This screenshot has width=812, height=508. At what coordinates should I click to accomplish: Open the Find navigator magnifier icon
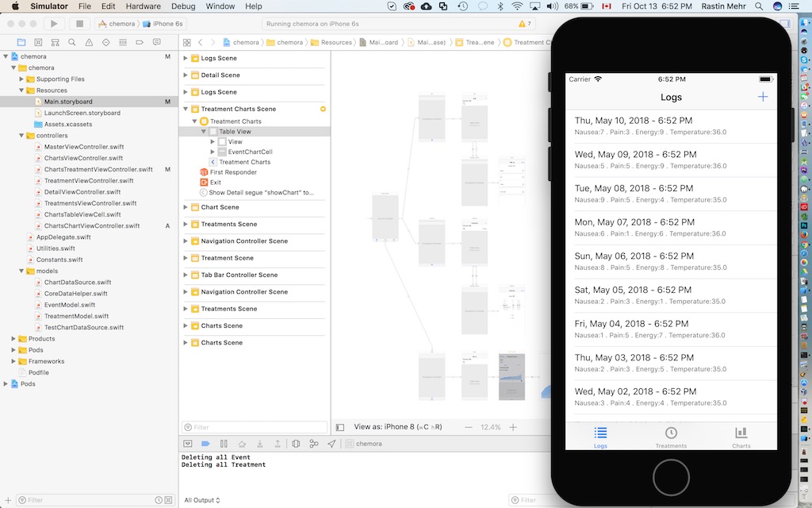tap(72, 43)
